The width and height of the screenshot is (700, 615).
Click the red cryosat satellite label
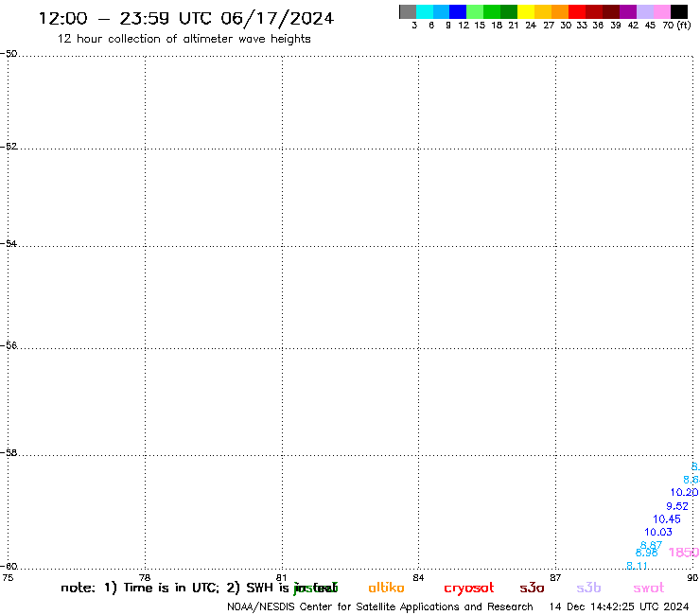[469, 589]
